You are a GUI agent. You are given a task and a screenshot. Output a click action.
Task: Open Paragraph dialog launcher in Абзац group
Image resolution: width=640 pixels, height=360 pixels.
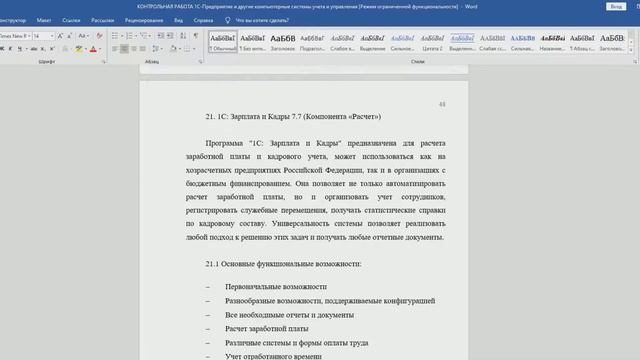[x=200, y=62]
